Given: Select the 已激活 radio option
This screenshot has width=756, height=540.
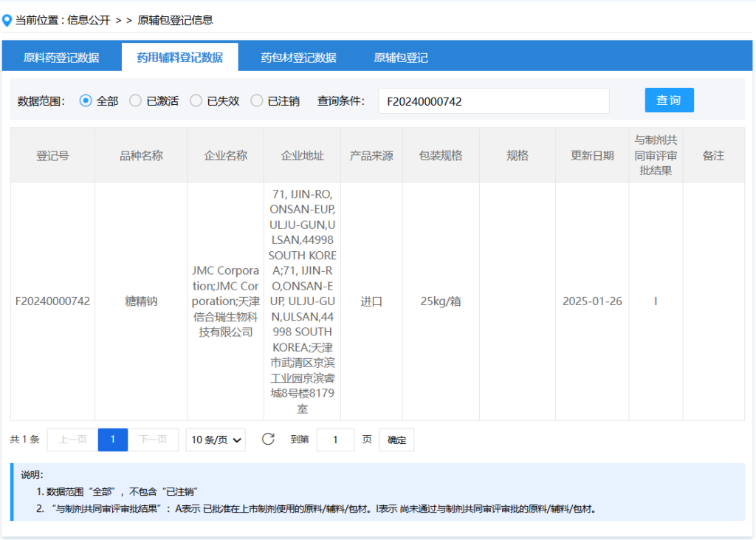Looking at the screenshot, I should coord(135,101).
